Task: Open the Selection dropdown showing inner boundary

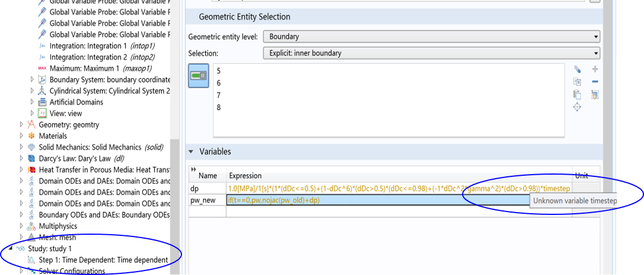Action: pos(431,53)
